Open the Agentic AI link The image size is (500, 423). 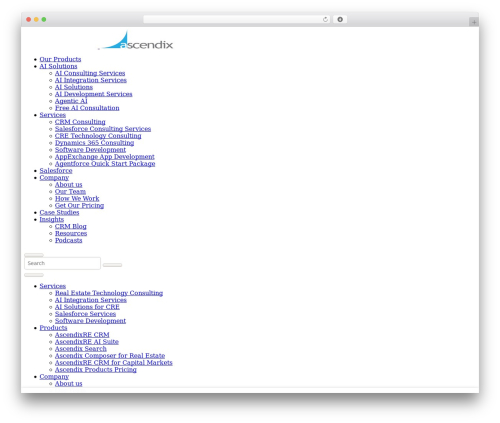(x=71, y=101)
